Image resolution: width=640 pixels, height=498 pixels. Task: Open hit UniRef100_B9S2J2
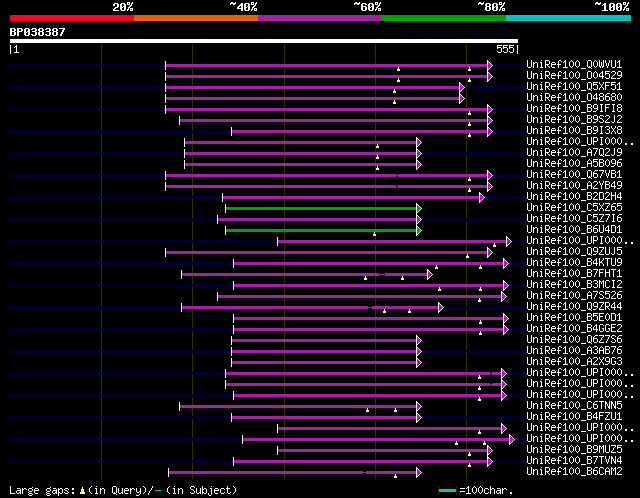[574, 120]
